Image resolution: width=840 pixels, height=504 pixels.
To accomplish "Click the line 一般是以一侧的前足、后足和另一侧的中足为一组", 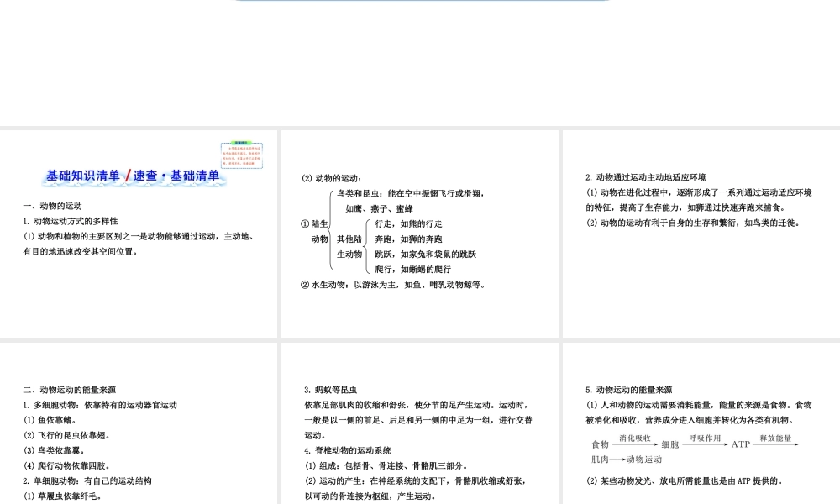I will 417,421.
